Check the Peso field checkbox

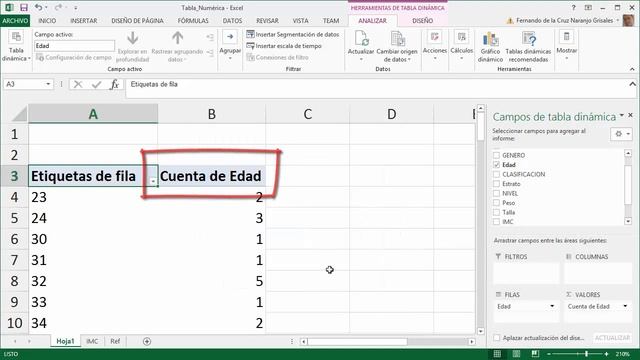click(x=496, y=202)
